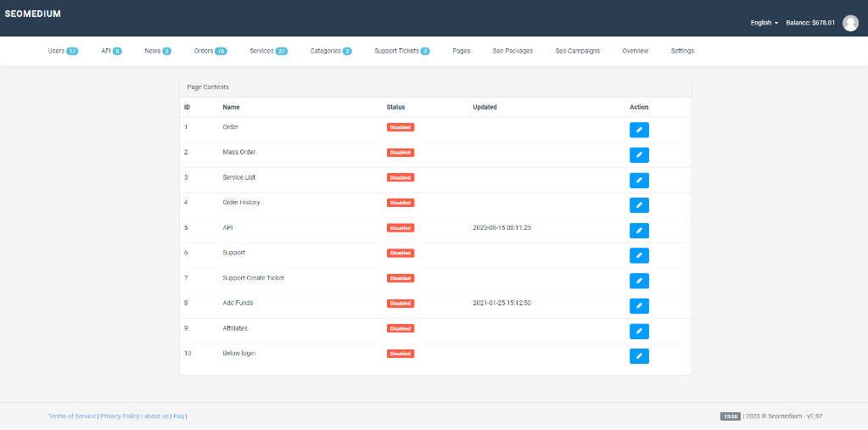The width and height of the screenshot is (868, 430).
Task: Edit the Add Funds page pencil icon
Action: [x=639, y=306]
